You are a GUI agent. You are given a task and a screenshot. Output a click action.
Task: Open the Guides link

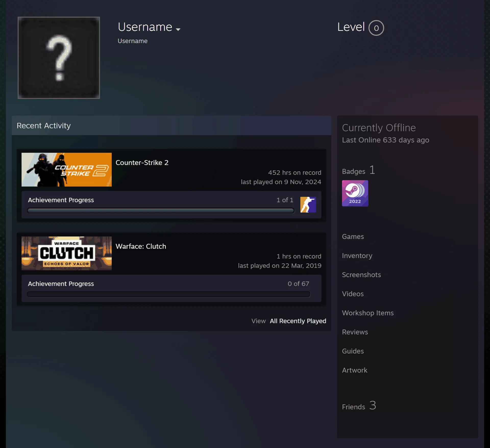pyautogui.click(x=353, y=351)
